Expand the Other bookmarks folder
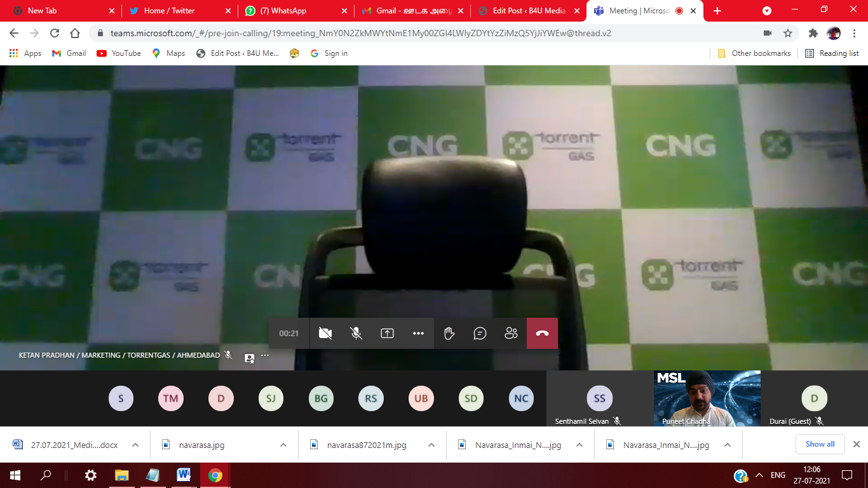Image resolution: width=868 pixels, height=488 pixels. coord(754,53)
